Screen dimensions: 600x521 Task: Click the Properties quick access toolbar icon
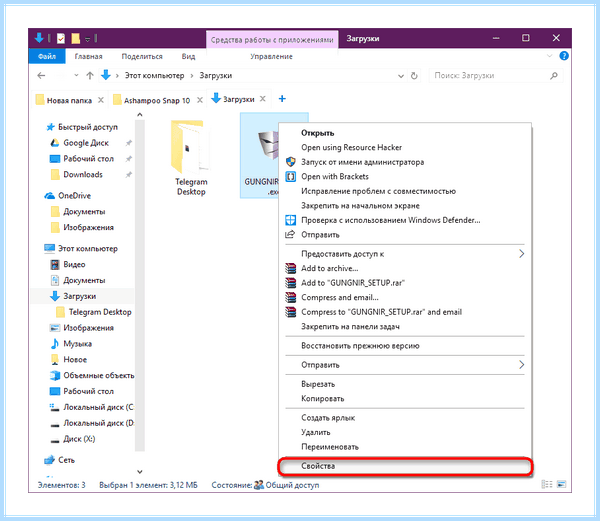pos(60,38)
